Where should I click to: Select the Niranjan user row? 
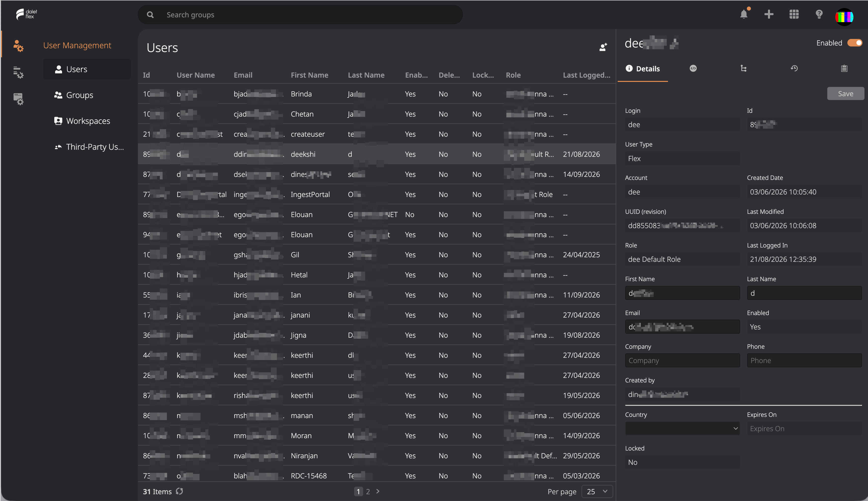376,456
